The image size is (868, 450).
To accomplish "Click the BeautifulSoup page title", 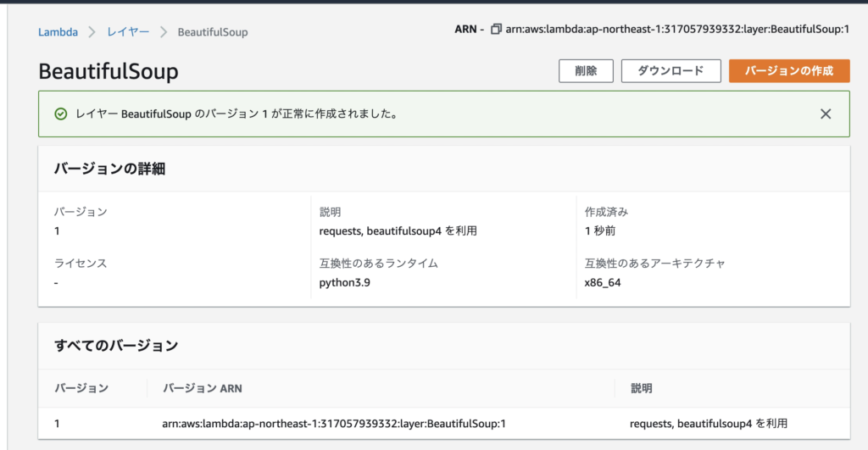I will (108, 71).
